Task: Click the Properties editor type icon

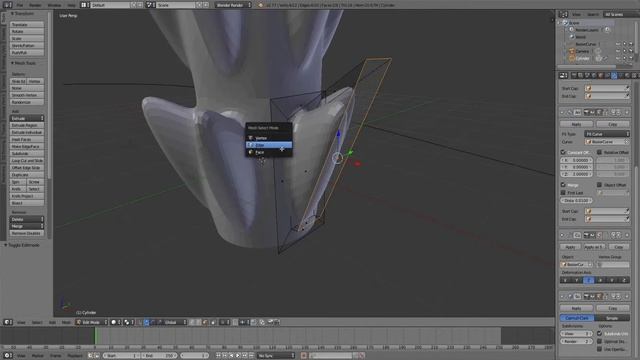Action: pyautogui.click(x=563, y=75)
